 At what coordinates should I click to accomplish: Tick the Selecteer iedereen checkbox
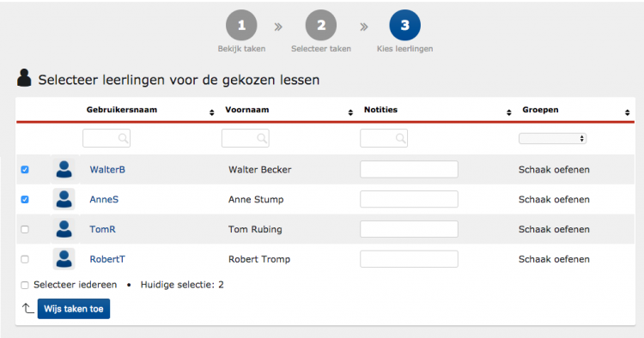click(x=25, y=285)
